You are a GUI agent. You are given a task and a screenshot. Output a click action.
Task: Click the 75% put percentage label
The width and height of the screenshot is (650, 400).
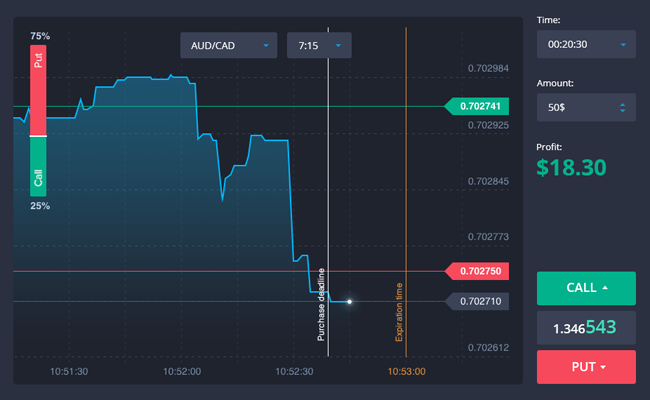tap(40, 36)
